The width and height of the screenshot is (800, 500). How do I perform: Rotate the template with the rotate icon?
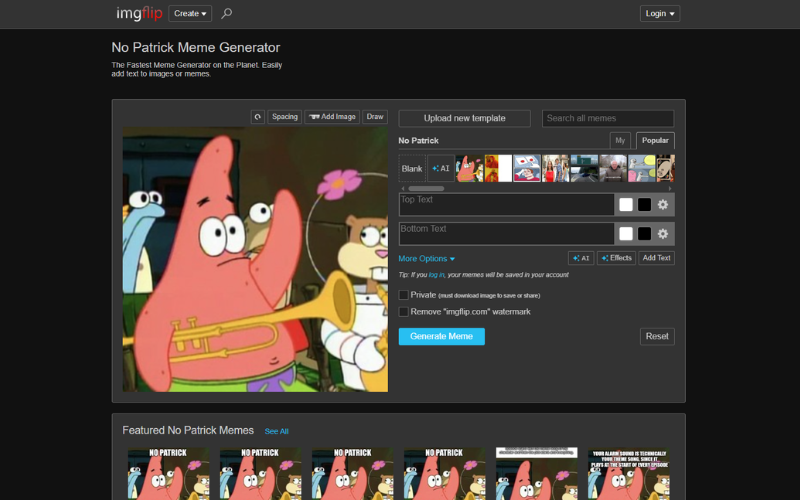click(258, 117)
